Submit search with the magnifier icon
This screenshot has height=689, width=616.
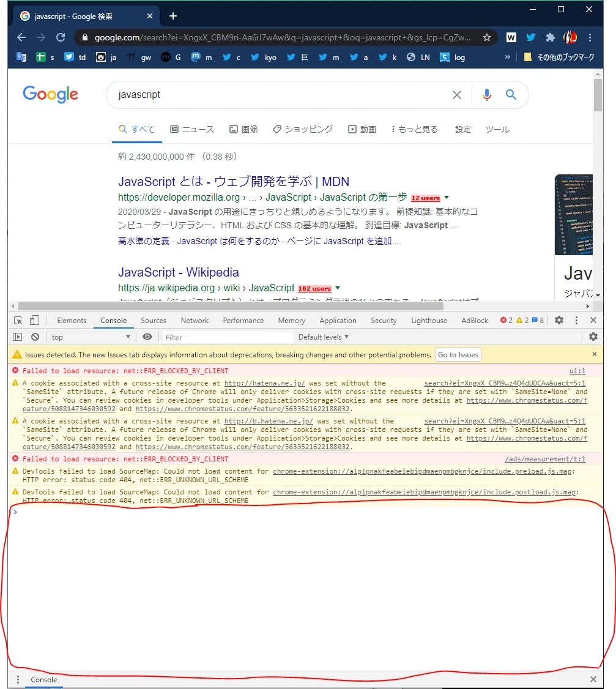click(511, 94)
